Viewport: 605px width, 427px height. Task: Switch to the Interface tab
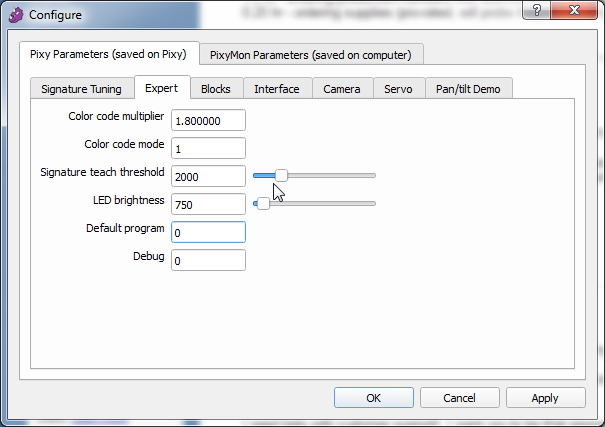[x=277, y=89]
